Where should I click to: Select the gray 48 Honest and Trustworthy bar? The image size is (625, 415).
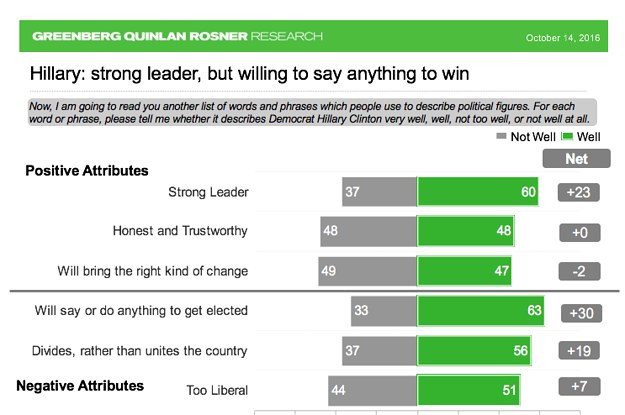367,231
